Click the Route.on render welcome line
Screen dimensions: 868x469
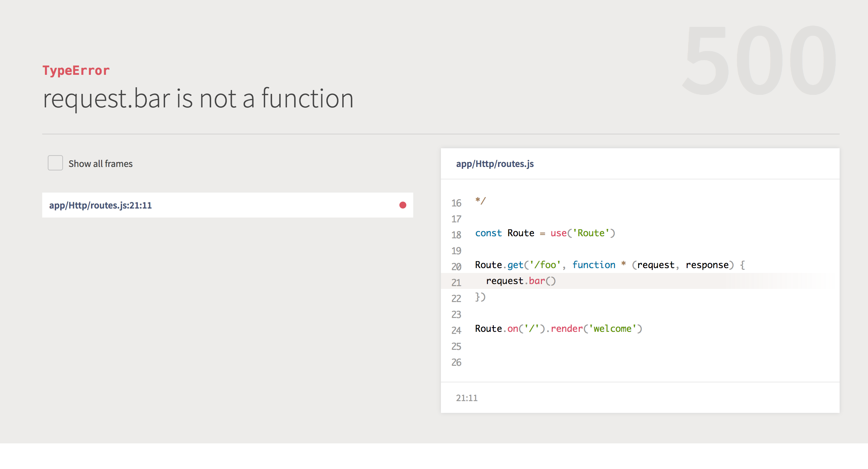(558, 329)
